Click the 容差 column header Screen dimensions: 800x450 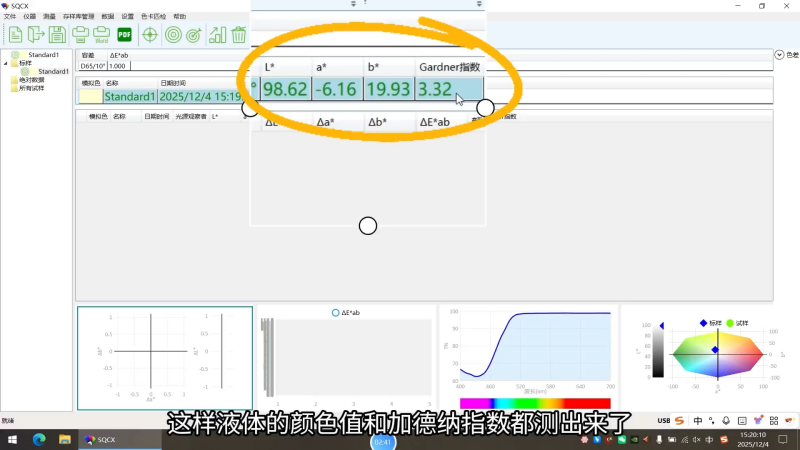(x=88, y=55)
